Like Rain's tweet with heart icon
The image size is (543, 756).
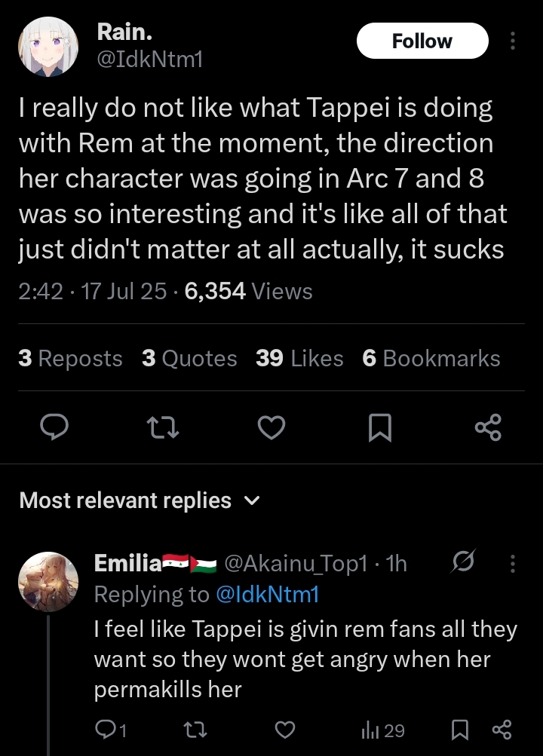click(x=271, y=427)
